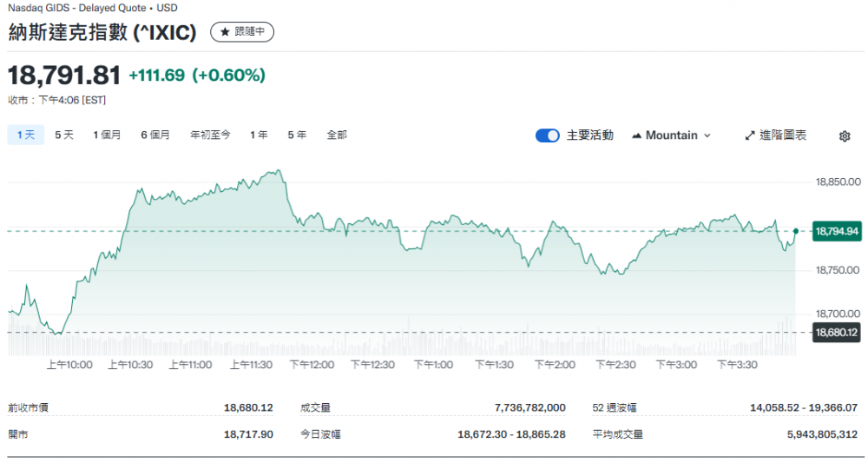Select the 1天 time range tab

(25, 135)
